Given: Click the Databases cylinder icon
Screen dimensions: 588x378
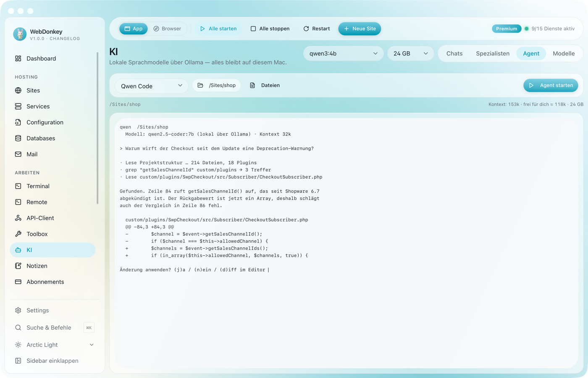Looking at the screenshot, I should click(x=18, y=138).
